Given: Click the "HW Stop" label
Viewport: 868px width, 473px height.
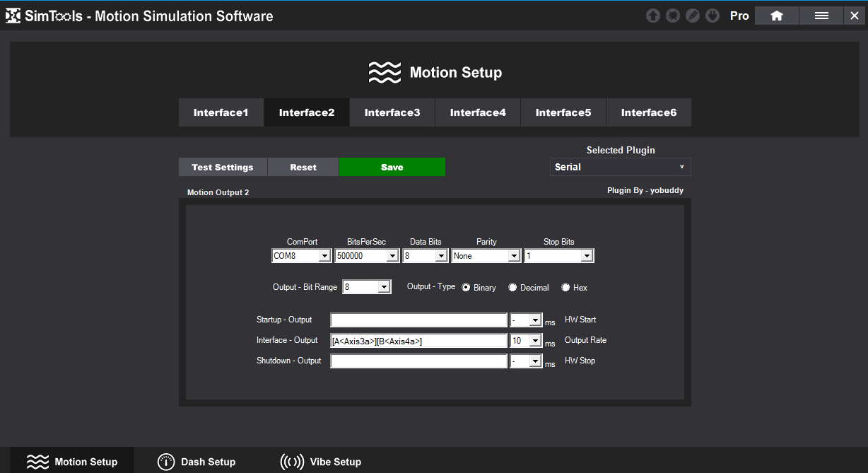Looking at the screenshot, I should (x=580, y=361).
